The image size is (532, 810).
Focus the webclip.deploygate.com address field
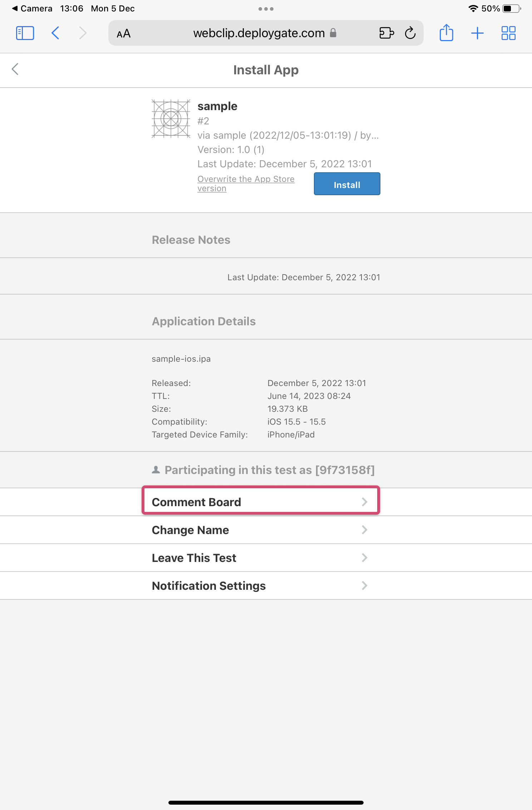click(x=259, y=33)
